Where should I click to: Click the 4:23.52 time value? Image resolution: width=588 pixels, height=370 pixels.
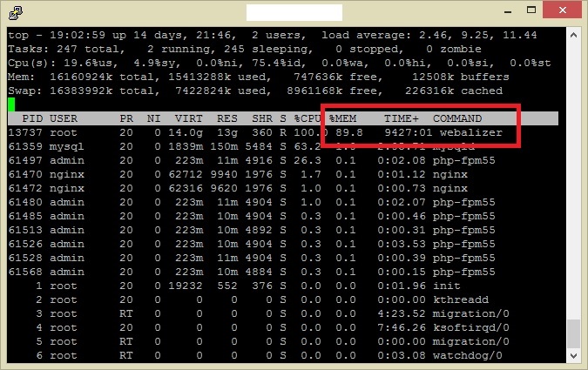[x=402, y=313]
